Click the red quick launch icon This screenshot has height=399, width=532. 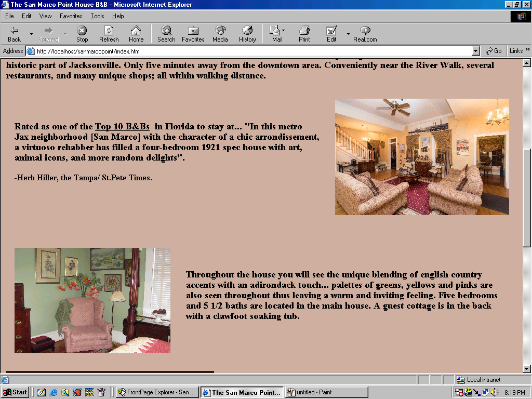point(77,392)
